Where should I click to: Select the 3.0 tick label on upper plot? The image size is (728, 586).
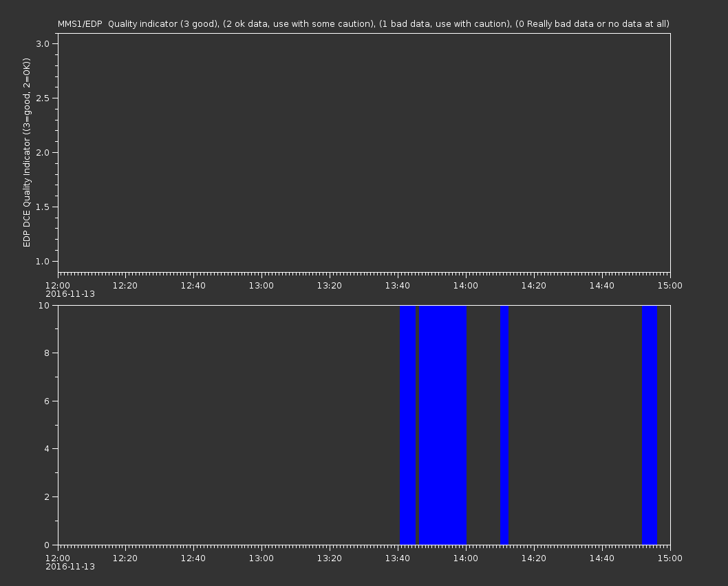point(43,43)
